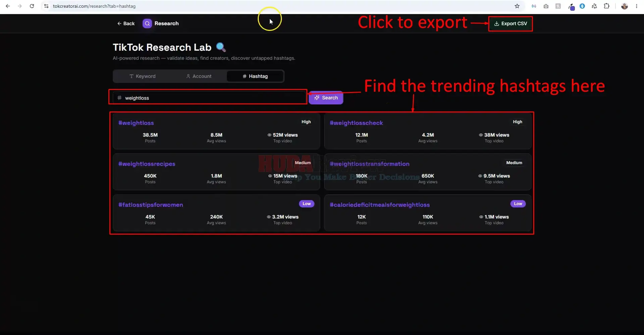Click the camera extension icon

click(546, 6)
